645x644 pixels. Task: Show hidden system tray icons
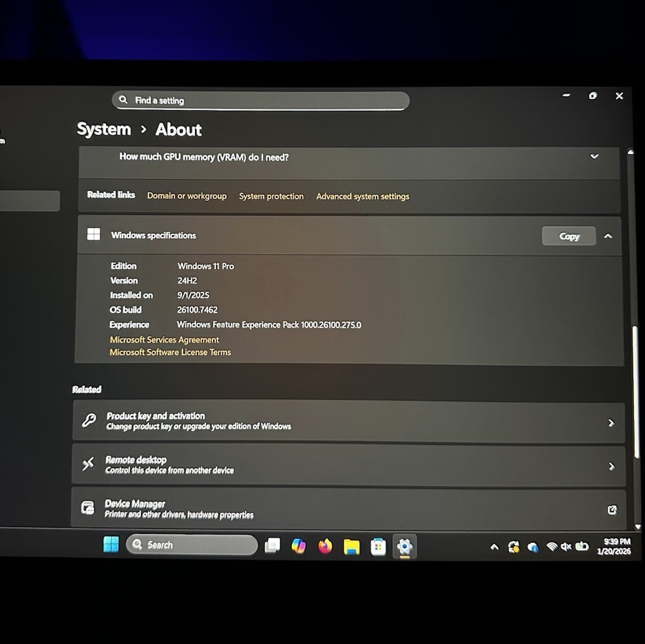(x=495, y=547)
